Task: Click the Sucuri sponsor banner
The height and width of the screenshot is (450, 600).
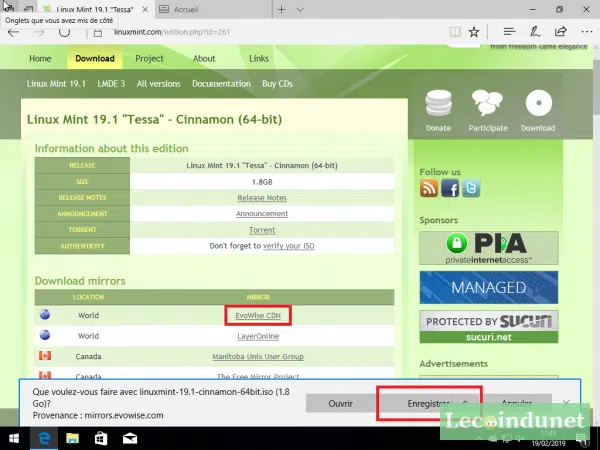Action: tap(489, 326)
